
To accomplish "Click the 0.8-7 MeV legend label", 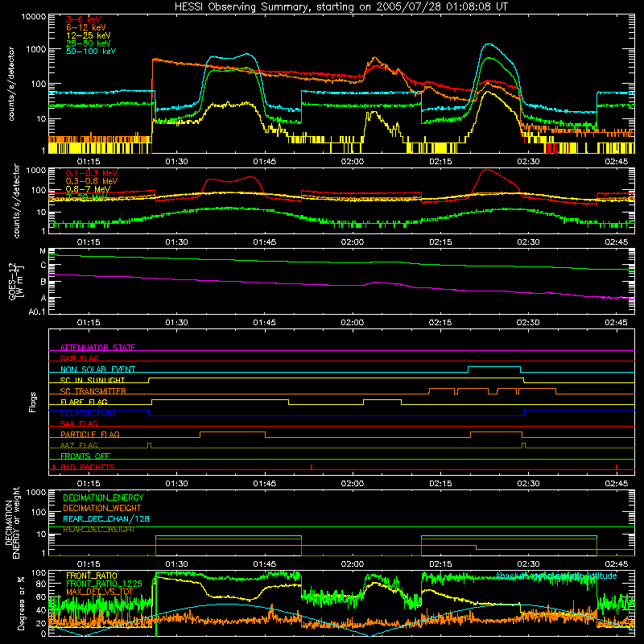I will click(88, 189).
